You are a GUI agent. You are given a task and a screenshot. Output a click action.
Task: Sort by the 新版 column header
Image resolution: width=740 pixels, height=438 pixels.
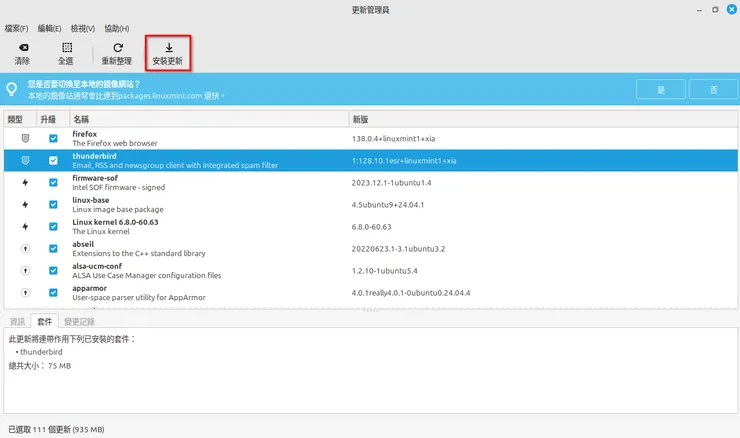[x=543, y=119]
